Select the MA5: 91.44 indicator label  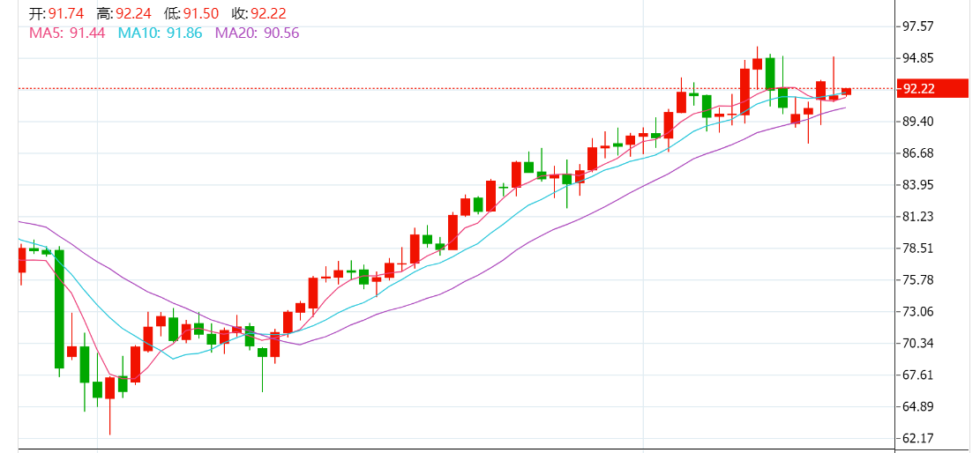tap(68, 33)
